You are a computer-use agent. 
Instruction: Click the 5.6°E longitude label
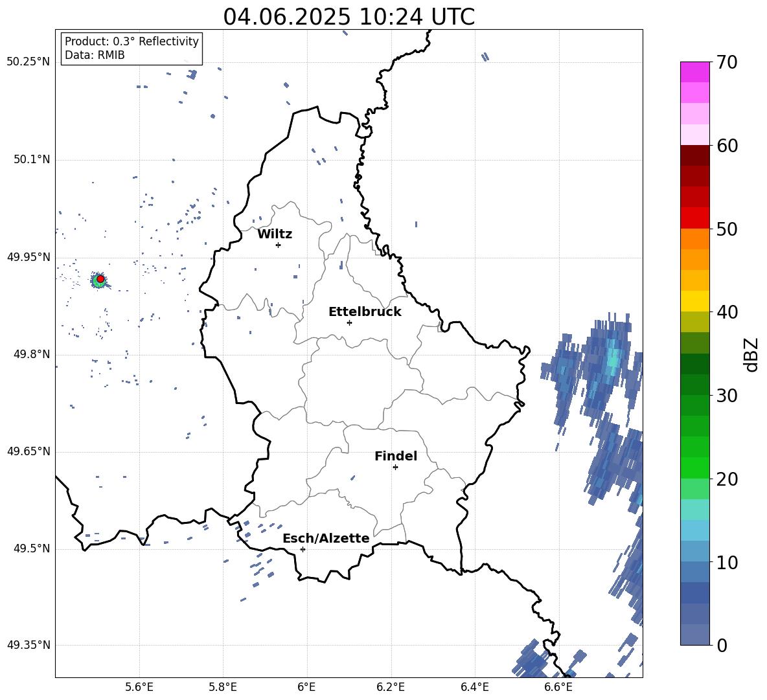pyautogui.click(x=139, y=688)
